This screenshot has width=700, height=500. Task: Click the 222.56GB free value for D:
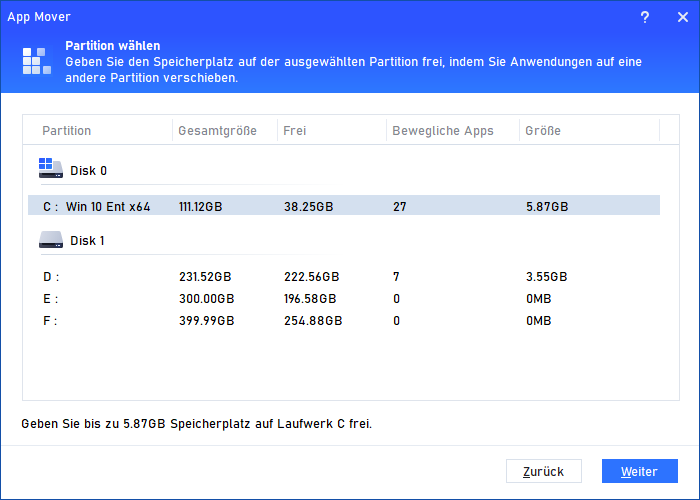point(309,276)
